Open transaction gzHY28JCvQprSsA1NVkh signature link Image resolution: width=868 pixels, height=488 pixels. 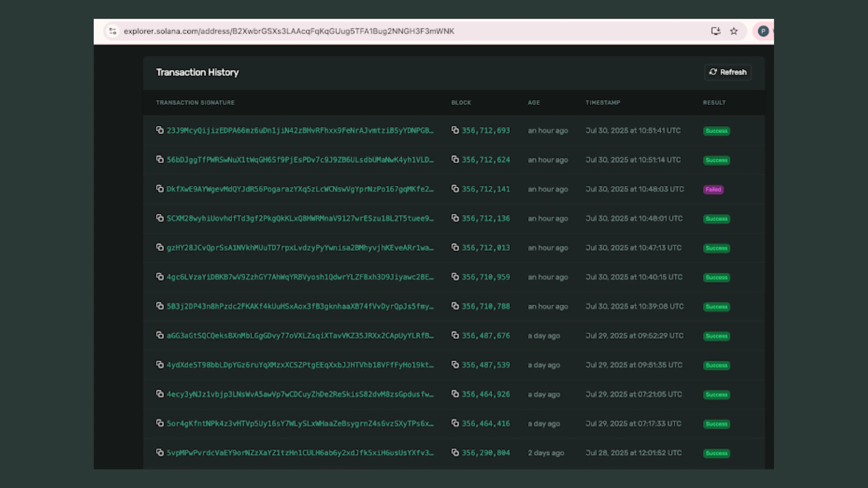(300, 248)
